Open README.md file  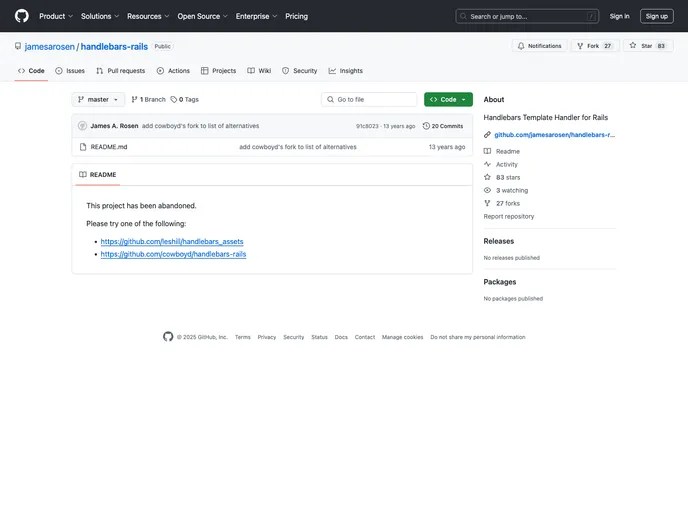109,147
